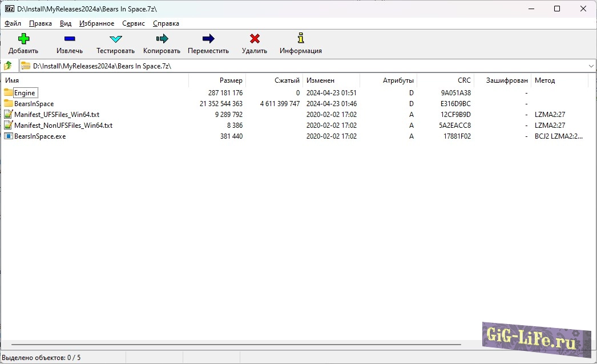Go up one folder level icon
Image resolution: width=597 pixels, height=364 pixels.
click(8, 66)
